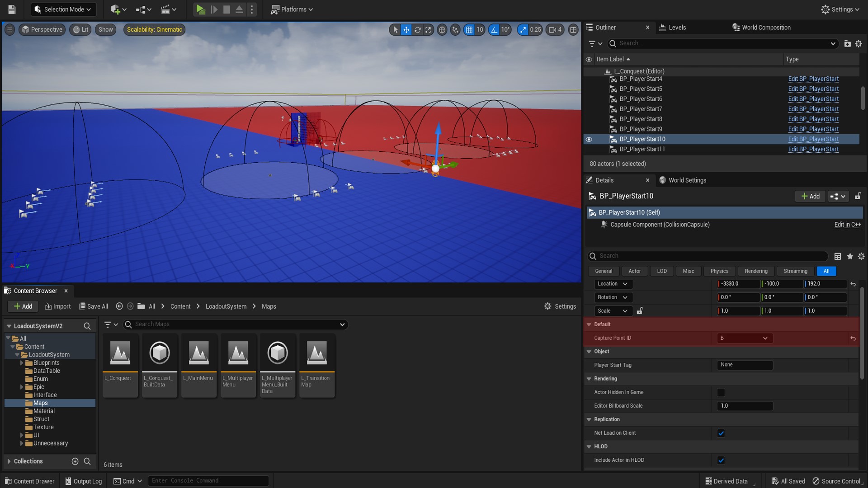This screenshot has width=868, height=488.
Task: Click the scale transform tool in viewport
Action: 428,30
